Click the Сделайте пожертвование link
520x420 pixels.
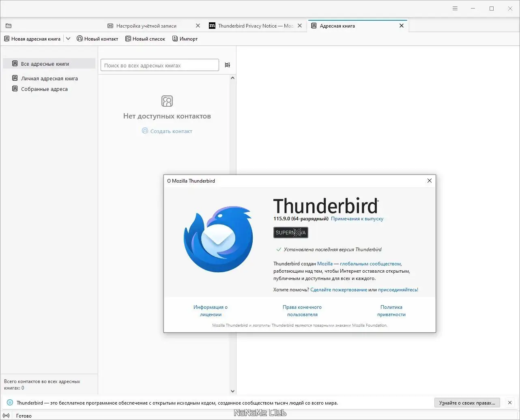[x=339, y=290]
